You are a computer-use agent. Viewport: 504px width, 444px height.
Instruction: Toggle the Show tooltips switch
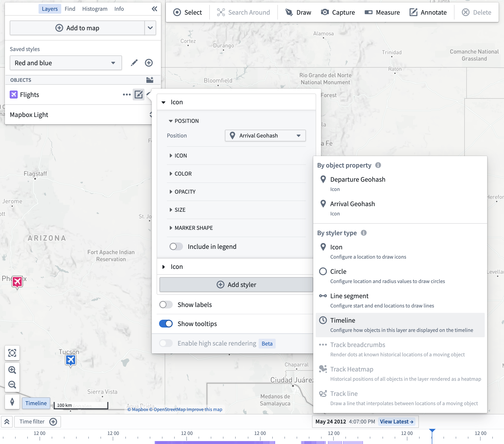[x=166, y=323]
